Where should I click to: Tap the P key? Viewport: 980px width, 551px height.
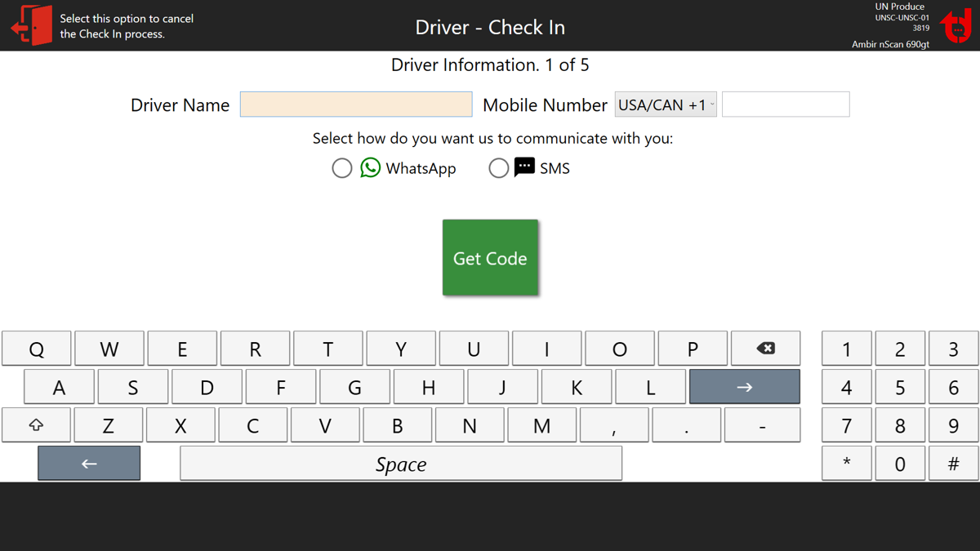click(693, 349)
